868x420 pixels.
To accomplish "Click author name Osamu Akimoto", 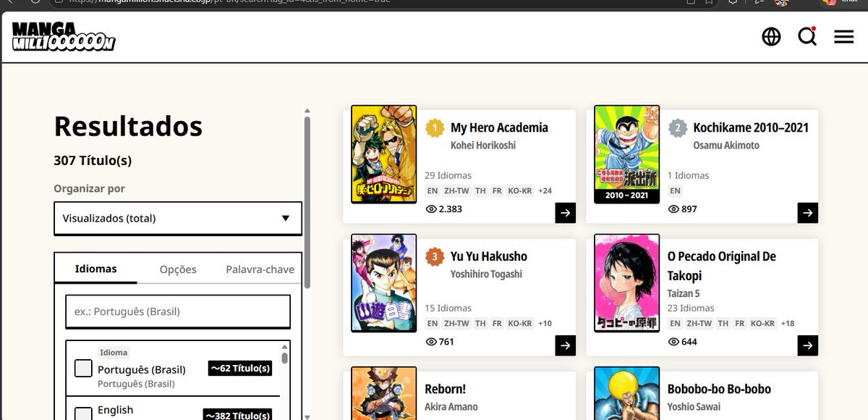I will click(x=726, y=146).
